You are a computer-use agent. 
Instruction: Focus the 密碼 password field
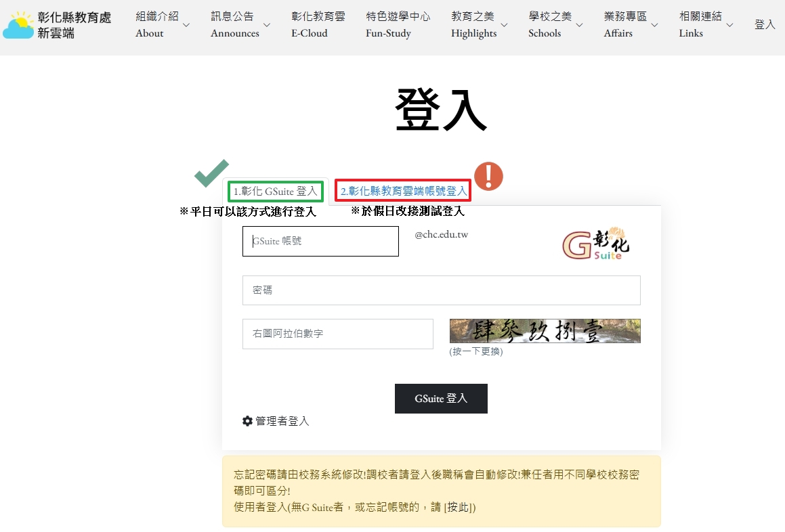pyautogui.click(x=441, y=290)
